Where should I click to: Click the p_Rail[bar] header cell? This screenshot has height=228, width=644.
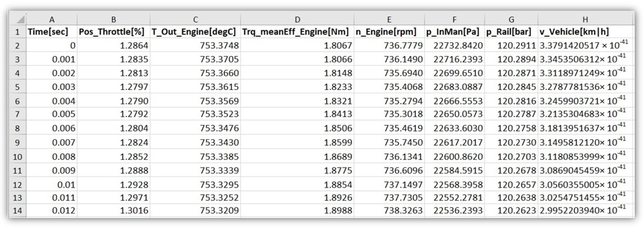508,32
